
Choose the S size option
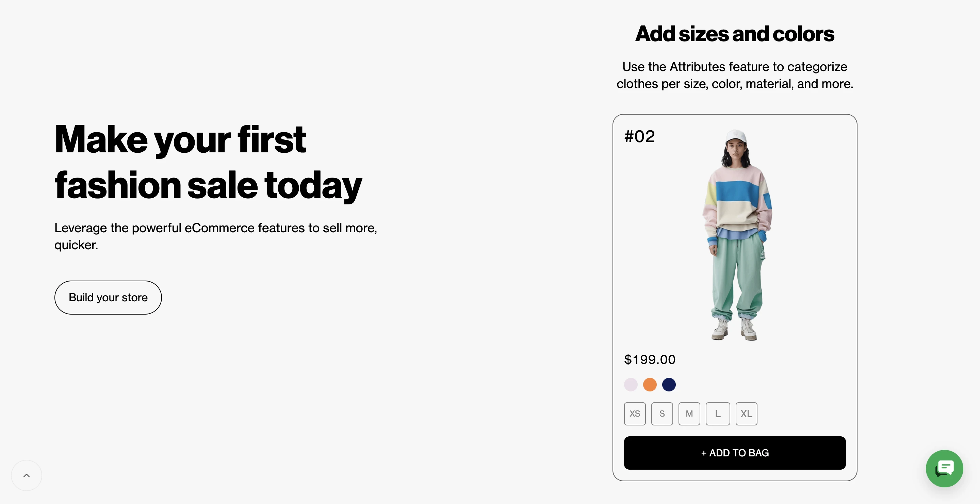662,414
